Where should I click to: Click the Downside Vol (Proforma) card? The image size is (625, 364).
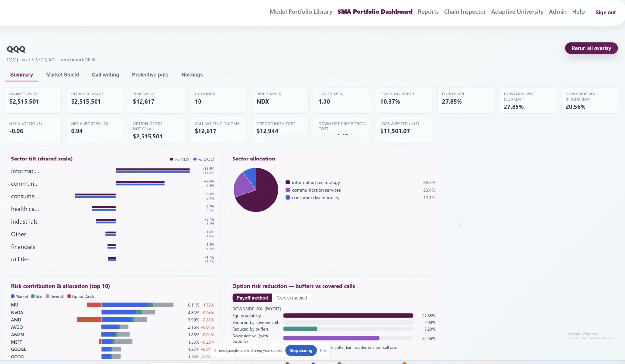(x=590, y=101)
